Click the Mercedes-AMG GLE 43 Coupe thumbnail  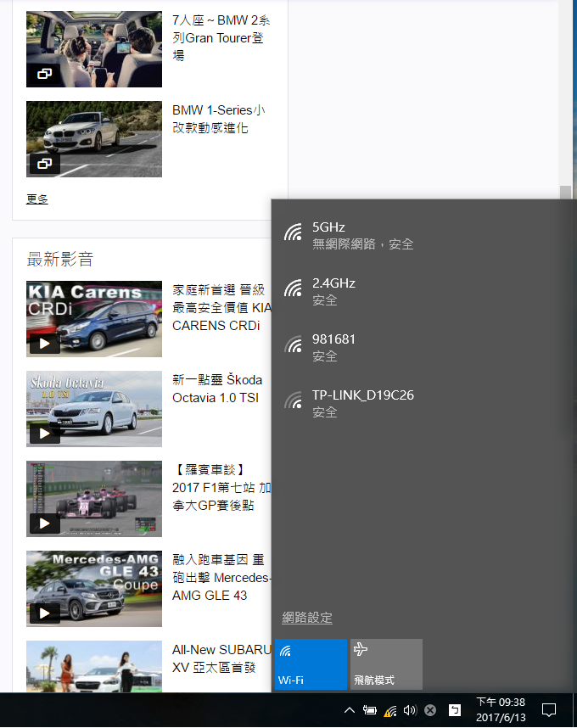(94, 589)
